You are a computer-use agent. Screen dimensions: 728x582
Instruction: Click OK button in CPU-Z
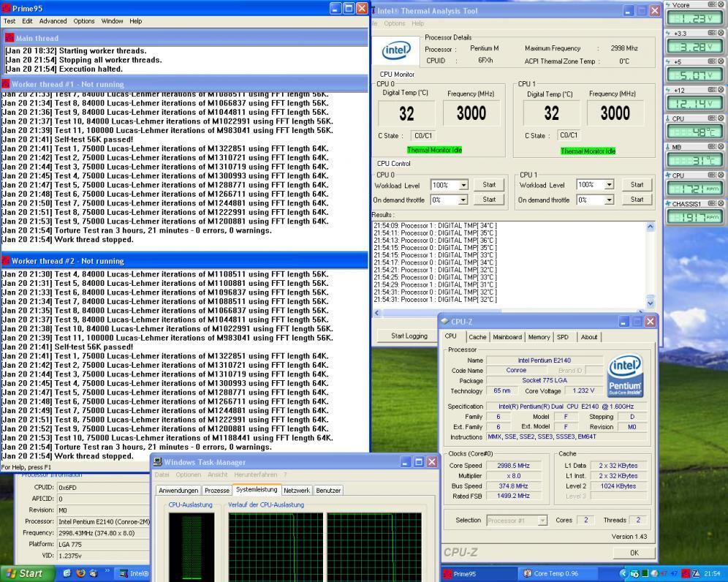pyautogui.click(x=634, y=553)
